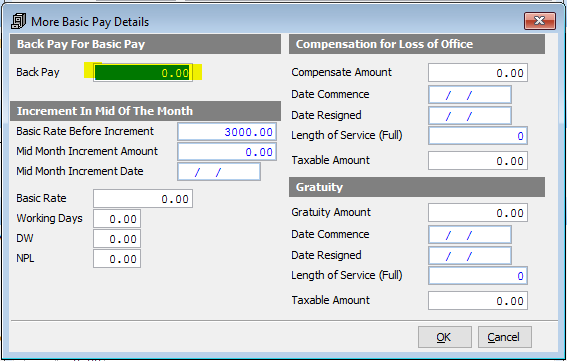
Task: Click Compensation for Loss of Office header
Action: [417, 44]
